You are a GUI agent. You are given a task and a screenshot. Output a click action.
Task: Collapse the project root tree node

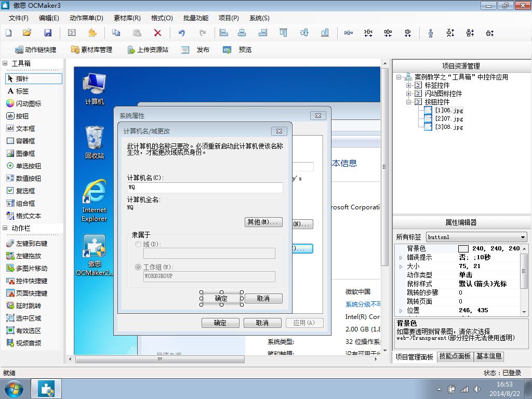[399, 77]
